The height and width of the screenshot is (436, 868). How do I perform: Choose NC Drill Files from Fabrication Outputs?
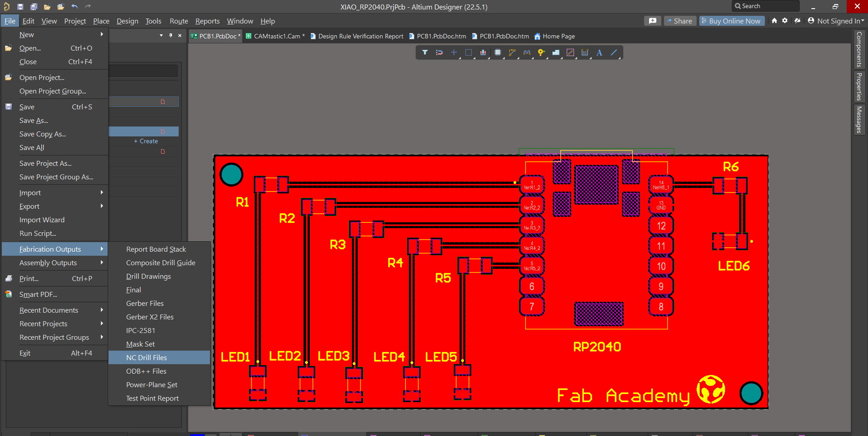tap(159, 357)
